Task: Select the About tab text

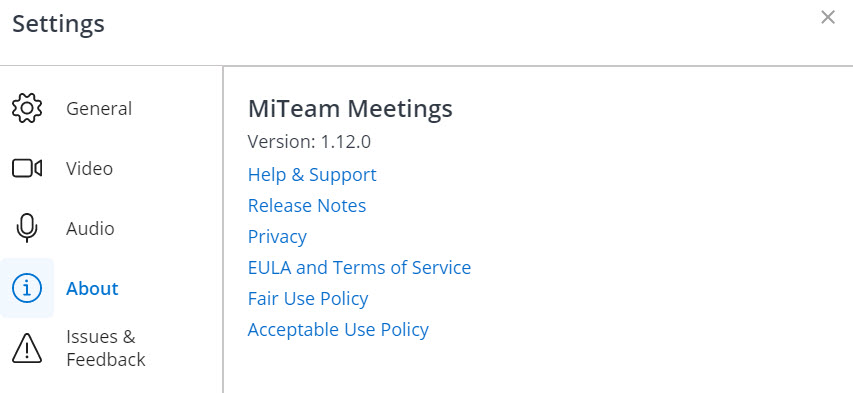Action: pyautogui.click(x=92, y=288)
